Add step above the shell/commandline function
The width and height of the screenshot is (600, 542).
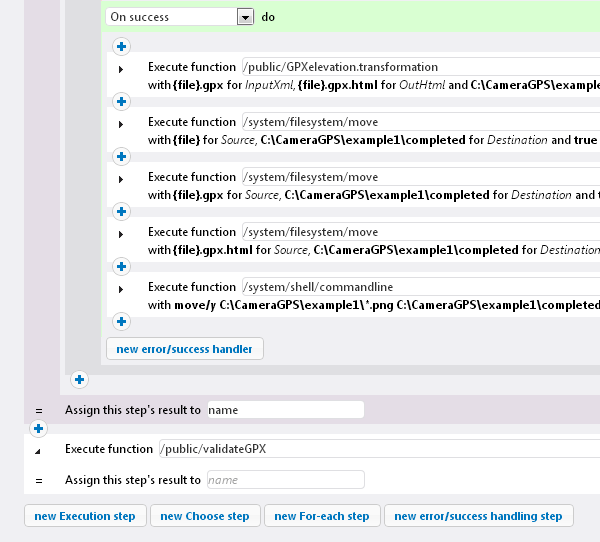[x=121, y=266]
